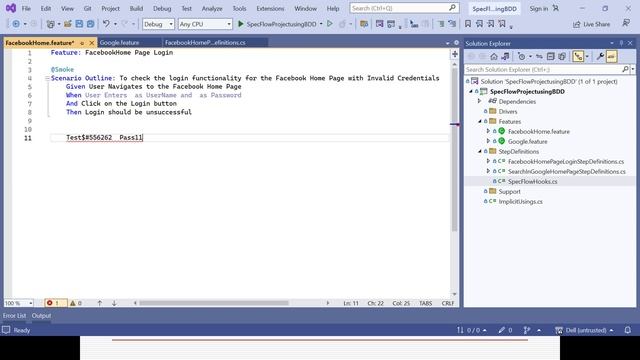Click the Uncomment selected lines icon
Image resolution: width=640 pixels, height=360 pixels.
coord(452,24)
